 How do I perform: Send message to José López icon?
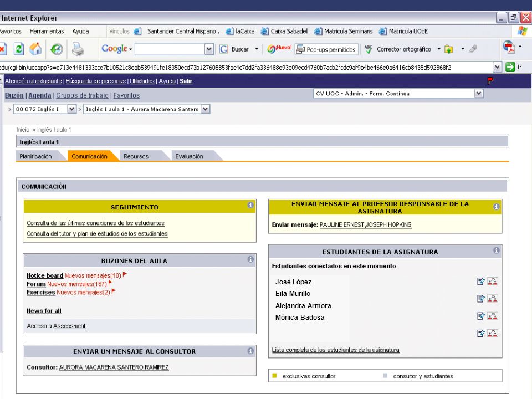[x=481, y=282]
